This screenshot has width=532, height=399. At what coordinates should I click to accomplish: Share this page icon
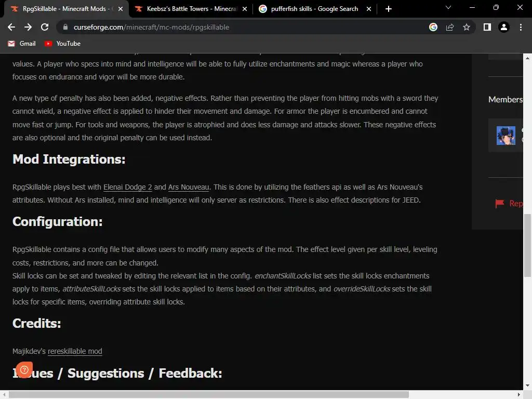(x=450, y=27)
